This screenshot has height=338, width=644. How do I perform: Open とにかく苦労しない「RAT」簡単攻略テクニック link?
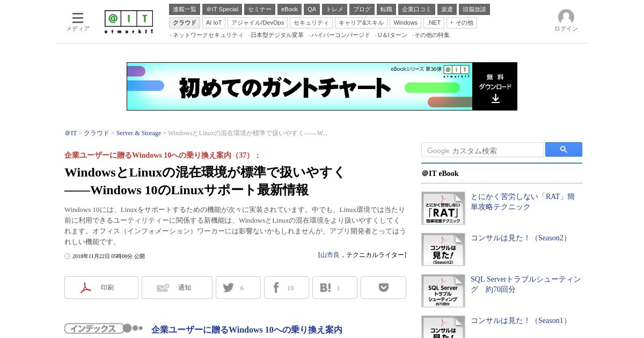(523, 202)
